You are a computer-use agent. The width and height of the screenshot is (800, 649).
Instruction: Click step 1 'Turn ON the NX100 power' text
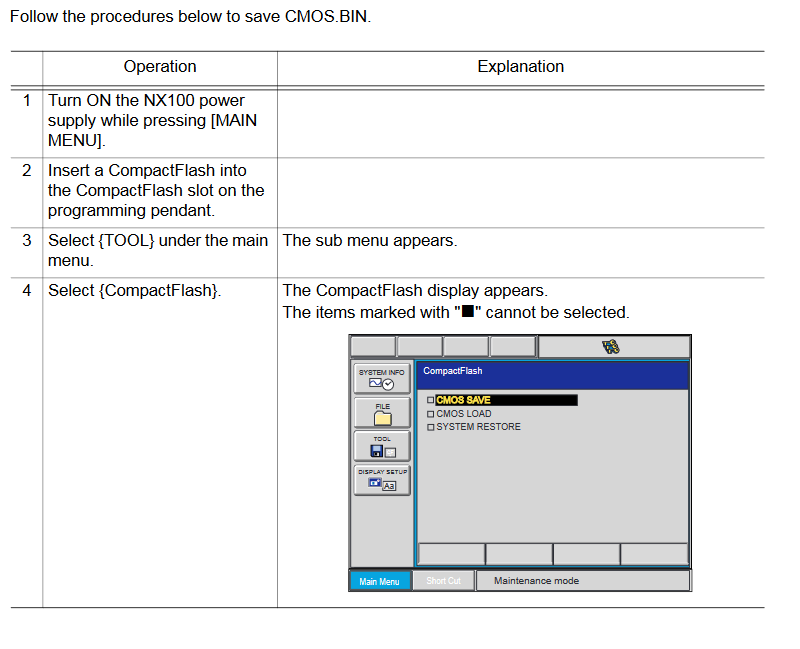tap(146, 101)
